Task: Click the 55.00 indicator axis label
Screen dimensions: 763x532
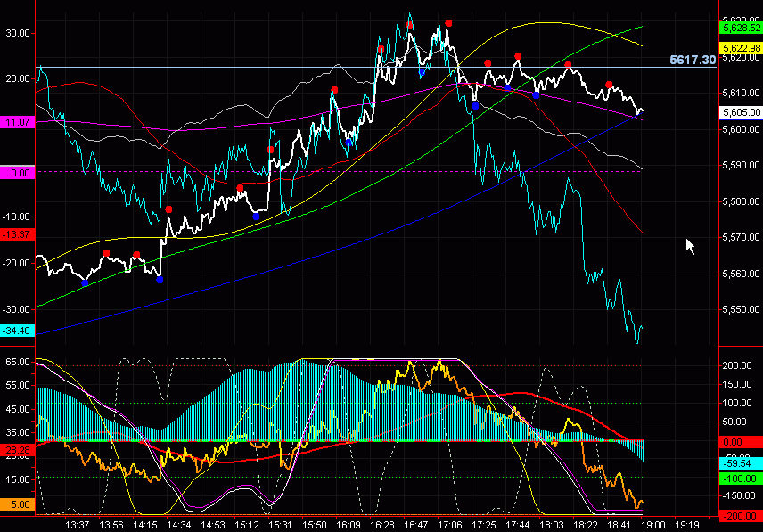Action: point(18,386)
